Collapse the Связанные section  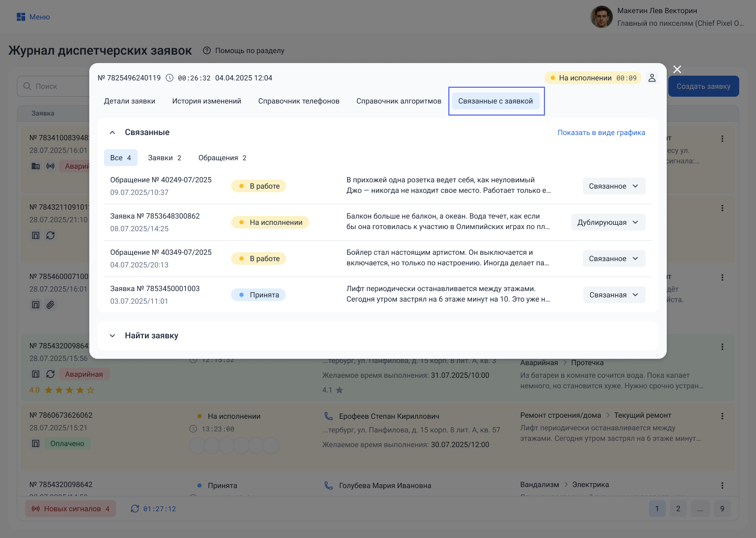coord(112,132)
